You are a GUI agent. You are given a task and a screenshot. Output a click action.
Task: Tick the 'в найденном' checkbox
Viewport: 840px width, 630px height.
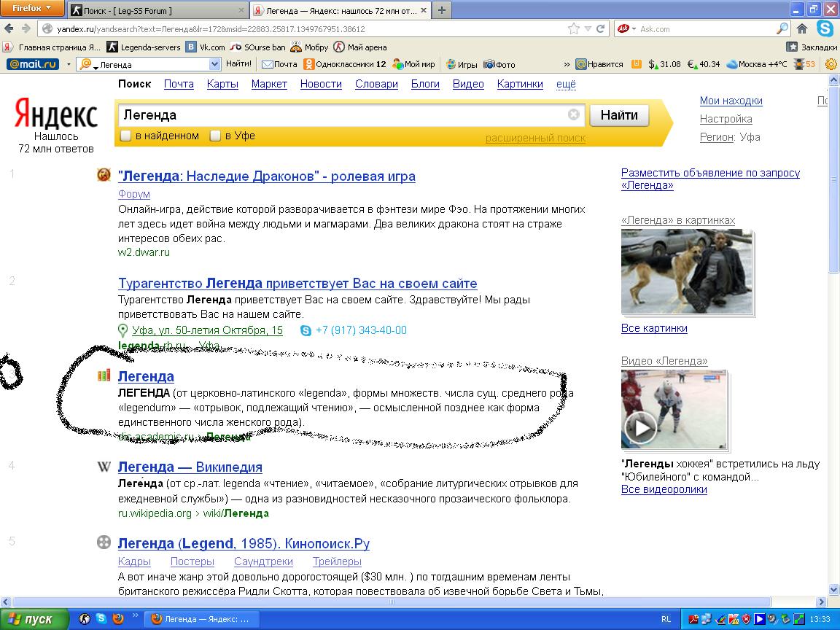[x=125, y=136]
